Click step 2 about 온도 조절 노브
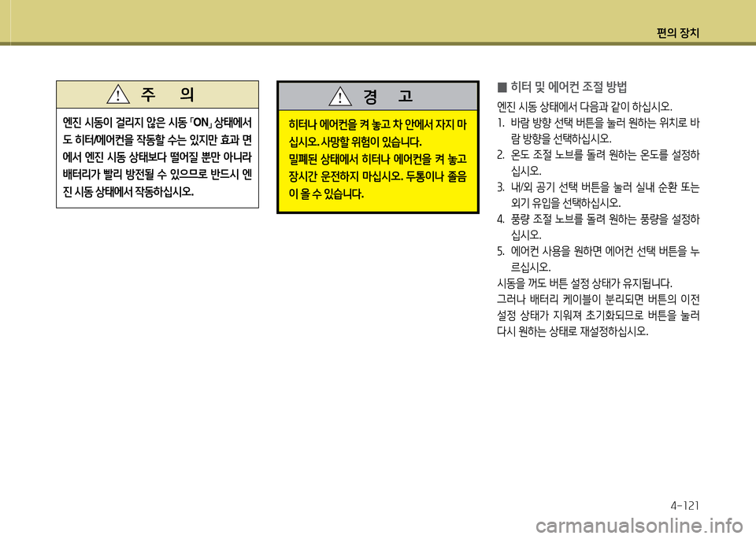 coord(598,163)
